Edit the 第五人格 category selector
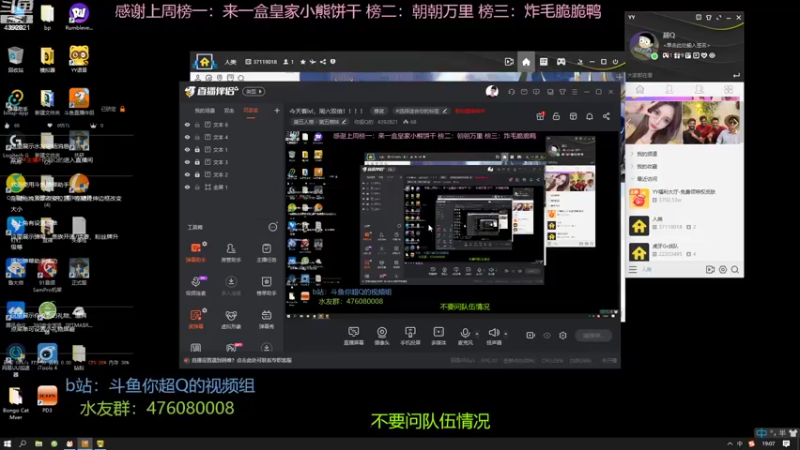This screenshot has height=450, width=800. pos(319,122)
